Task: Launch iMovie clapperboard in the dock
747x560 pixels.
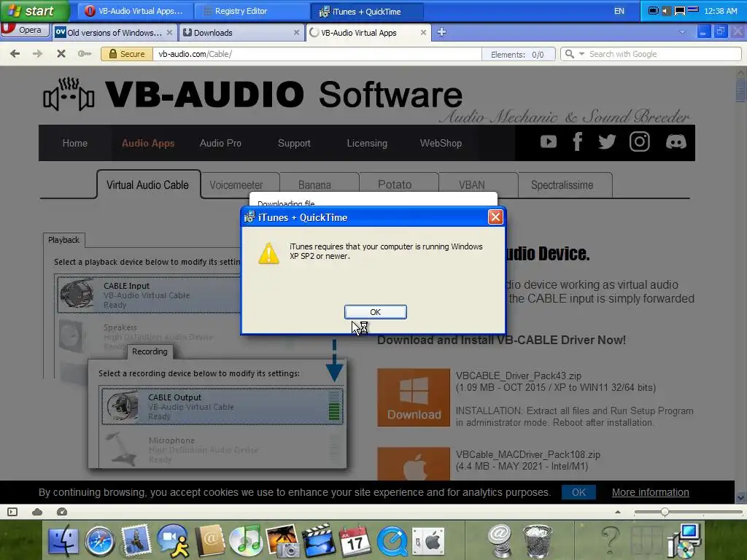Action: point(318,540)
